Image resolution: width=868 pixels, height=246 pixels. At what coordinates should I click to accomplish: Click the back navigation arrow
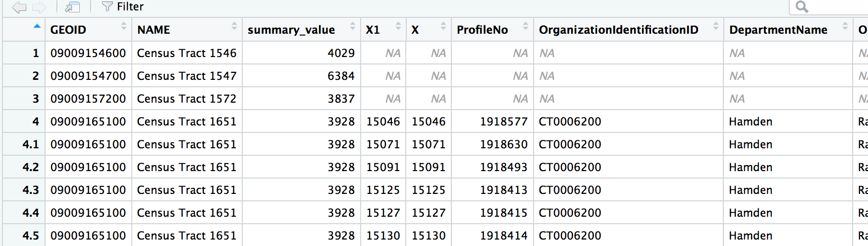click(x=19, y=7)
